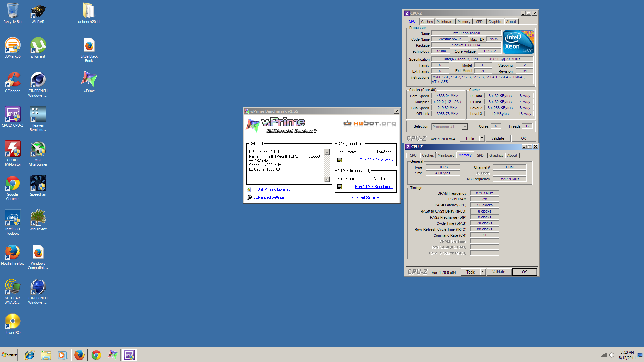Screen dimensions: 644x362
Task: Select the Windows Compatibility file icon
Action: pos(38,257)
